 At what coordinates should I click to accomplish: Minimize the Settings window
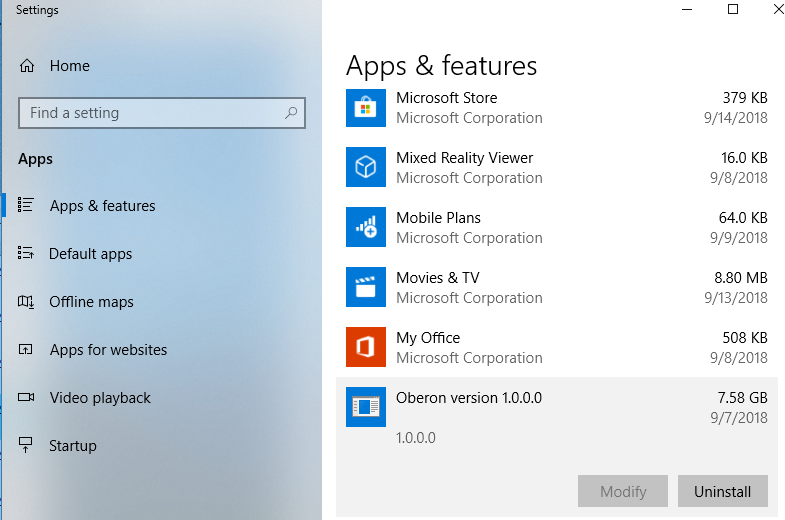pos(687,9)
